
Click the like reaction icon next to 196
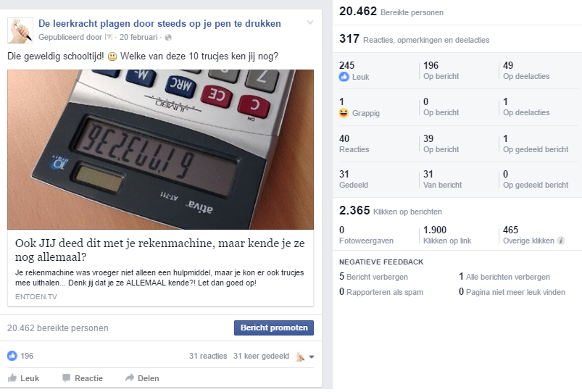[x=12, y=356]
